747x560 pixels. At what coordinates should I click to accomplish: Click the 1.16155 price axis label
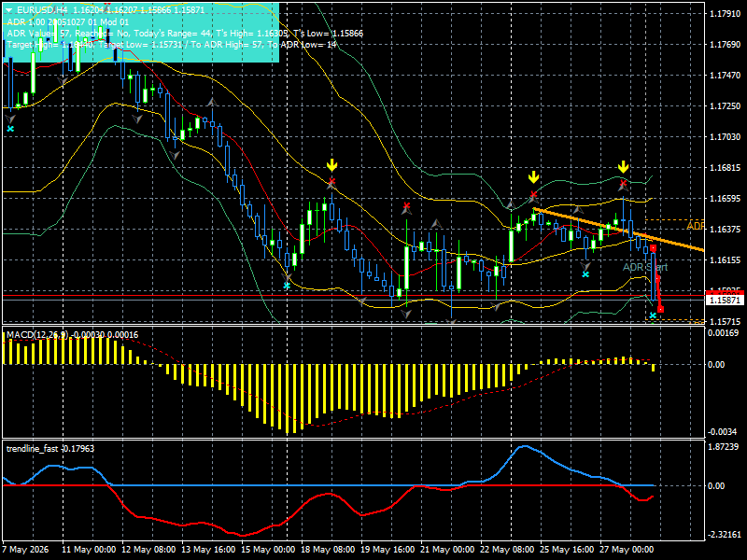click(x=725, y=260)
